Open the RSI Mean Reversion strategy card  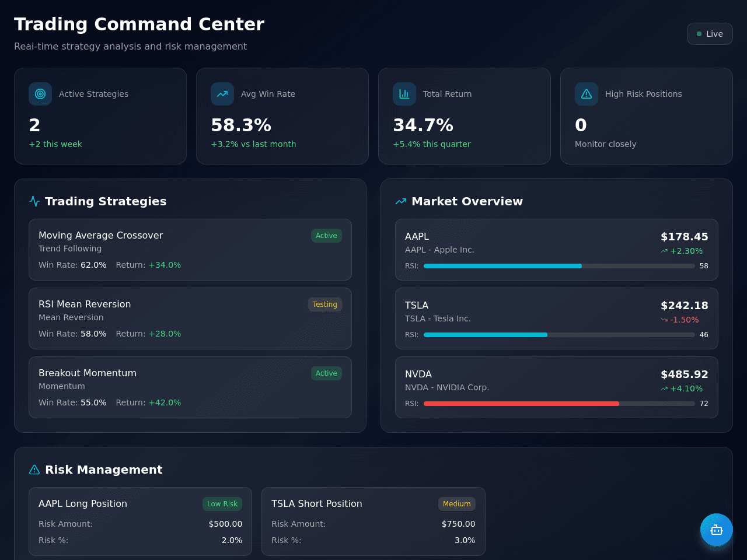(x=190, y=318)
